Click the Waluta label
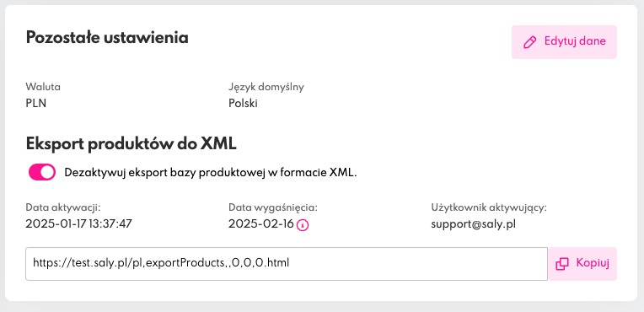Viewport: 644px width, 312px height. tap(43, 87)
